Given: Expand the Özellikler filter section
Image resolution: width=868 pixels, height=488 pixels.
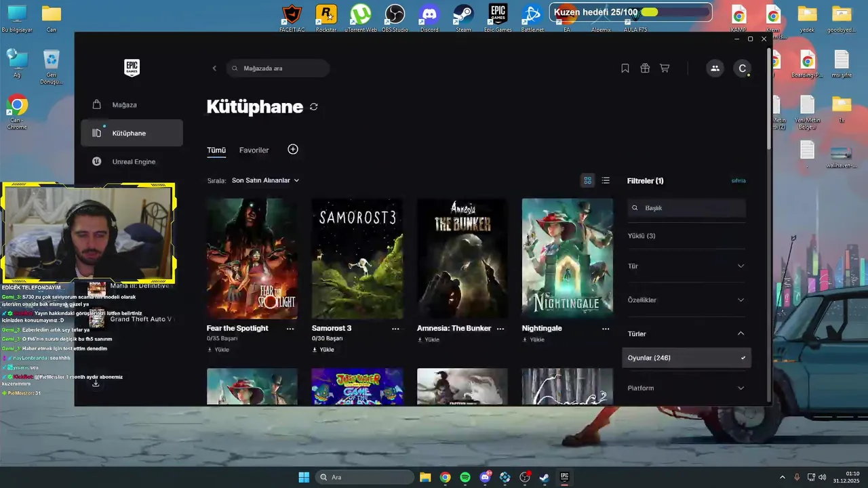Looking at the screenshot, I should [686, 300].
